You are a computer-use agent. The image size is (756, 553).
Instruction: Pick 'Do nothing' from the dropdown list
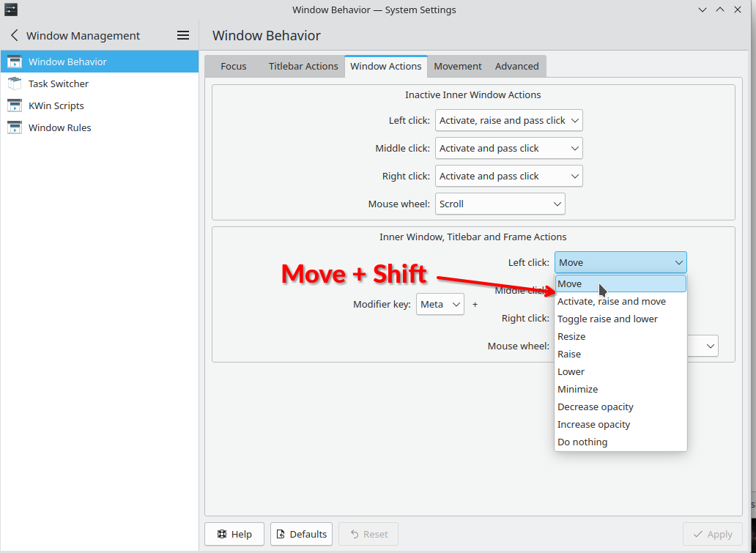582,442
